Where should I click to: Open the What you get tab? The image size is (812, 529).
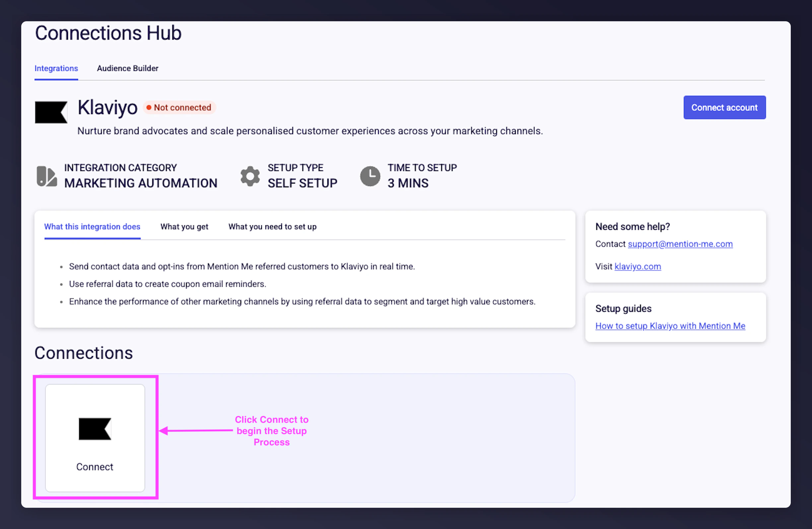pyautogui.click(x=184, y=227)
